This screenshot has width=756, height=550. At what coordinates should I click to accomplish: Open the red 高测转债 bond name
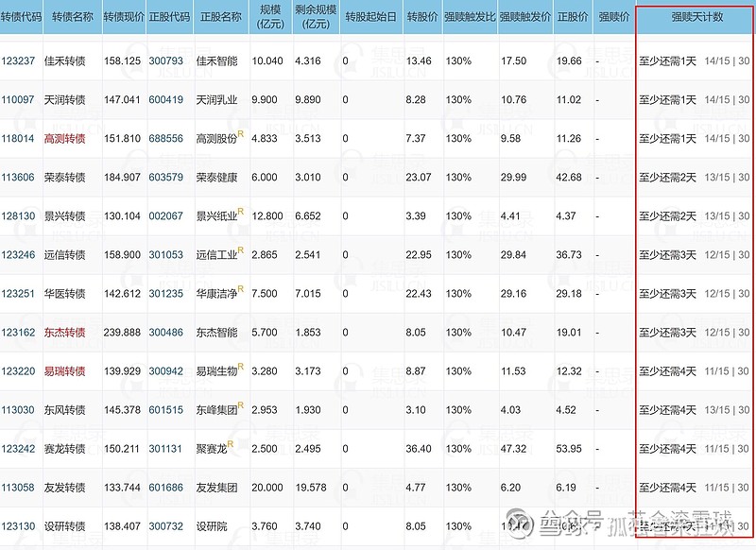click(64, 139)
